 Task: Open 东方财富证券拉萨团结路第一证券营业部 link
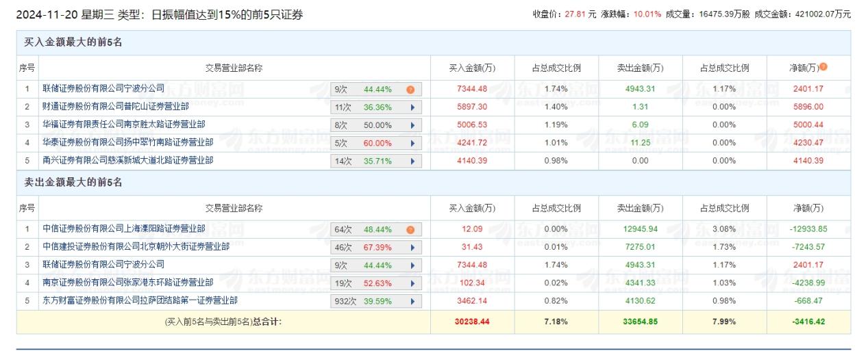pyautogui.click(x=136, y=300)
